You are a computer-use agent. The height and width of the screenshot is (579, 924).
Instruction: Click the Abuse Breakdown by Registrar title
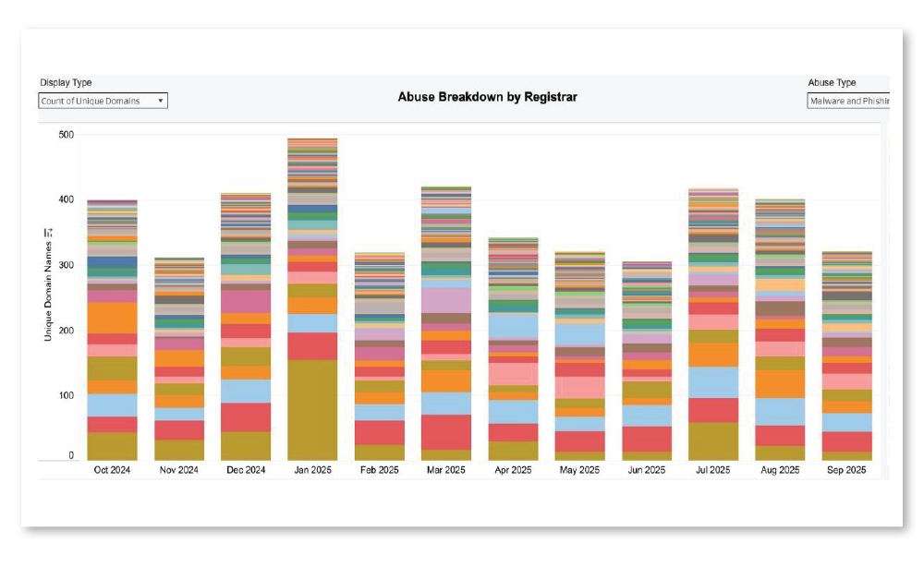487,97
